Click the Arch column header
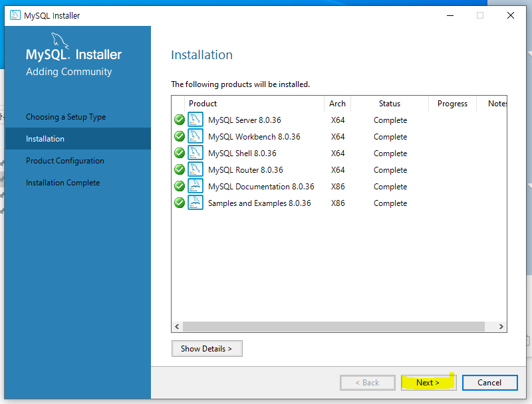This screenshot has width=532, height=404. 337,104
